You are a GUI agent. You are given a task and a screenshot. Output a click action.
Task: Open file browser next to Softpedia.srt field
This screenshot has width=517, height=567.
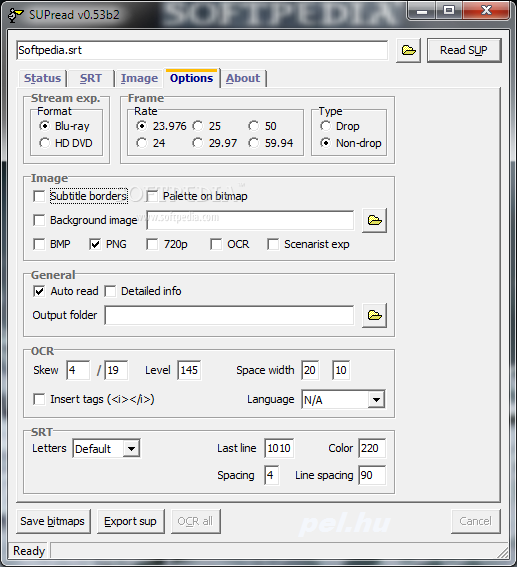408,50
